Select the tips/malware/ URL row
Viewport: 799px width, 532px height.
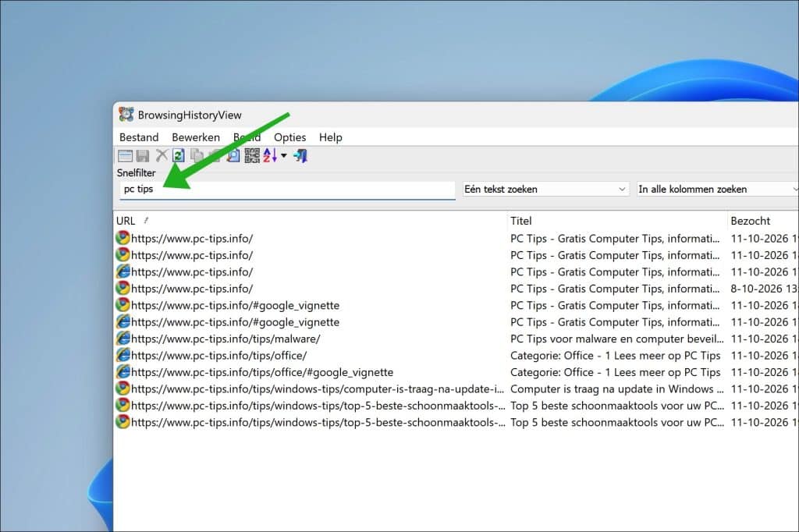pos(225,339)
